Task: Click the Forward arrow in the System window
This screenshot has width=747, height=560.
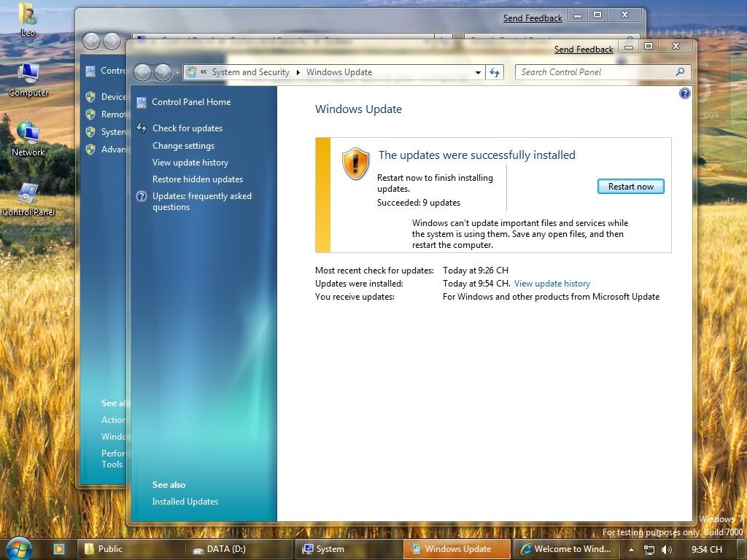Action: point(112,41)
